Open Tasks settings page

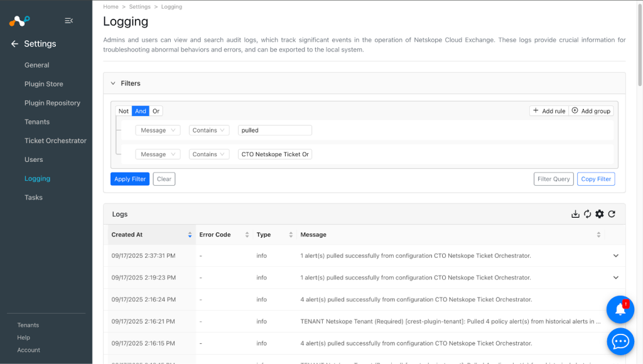pos(33,198)
